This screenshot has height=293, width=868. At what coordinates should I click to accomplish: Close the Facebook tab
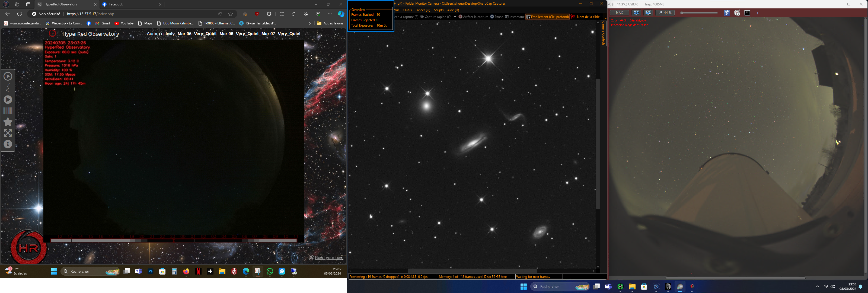point(160,4)
